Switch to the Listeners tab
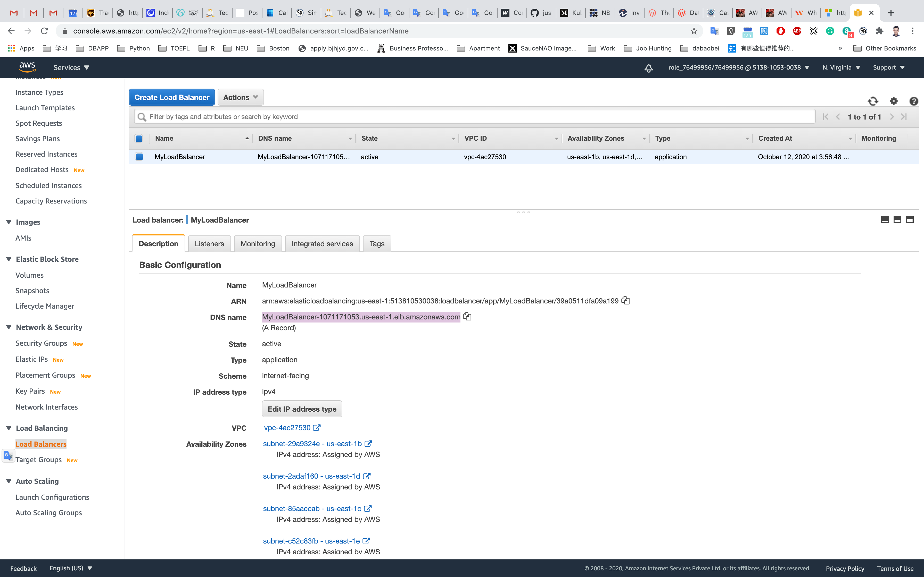This screenshot has height=577, width=924. (209, 244)
